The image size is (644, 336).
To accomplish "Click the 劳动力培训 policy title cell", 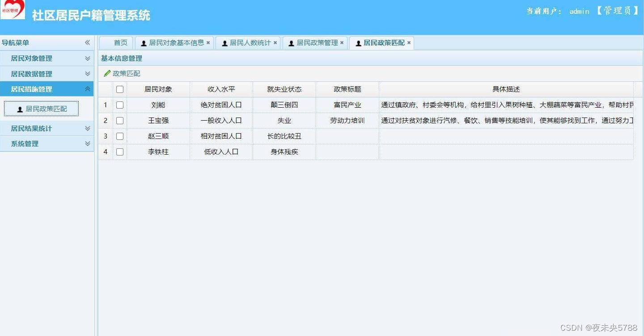I will (x=347, y=121).
